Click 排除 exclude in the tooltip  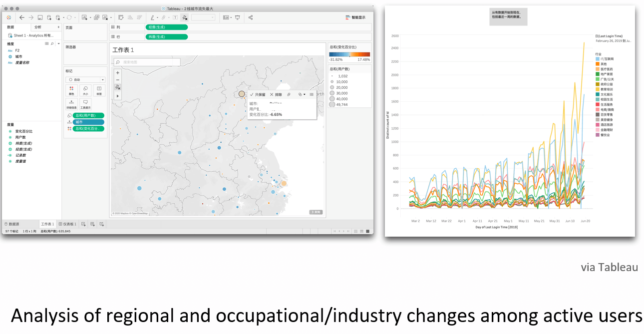276,94
